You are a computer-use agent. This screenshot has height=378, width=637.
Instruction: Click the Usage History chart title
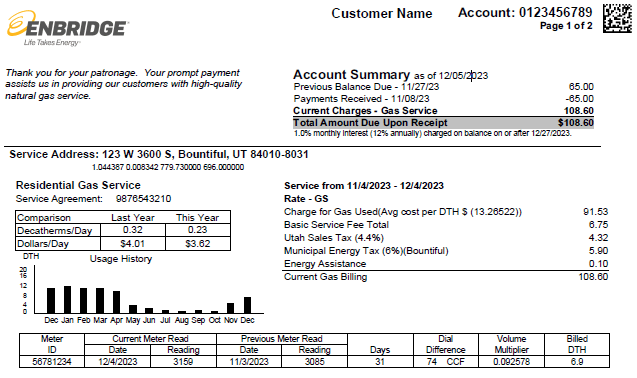point(121,259)
